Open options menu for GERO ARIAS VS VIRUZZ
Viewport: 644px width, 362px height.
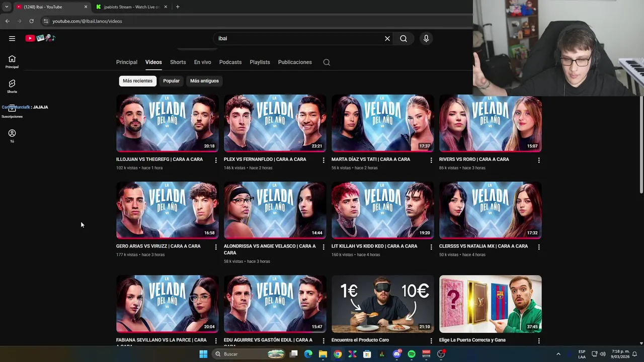216,247
